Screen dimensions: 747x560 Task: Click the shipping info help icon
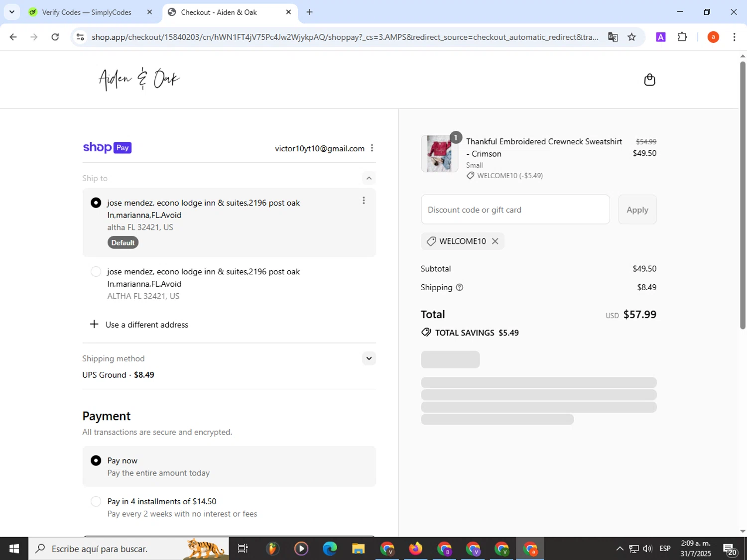(460, 287)
